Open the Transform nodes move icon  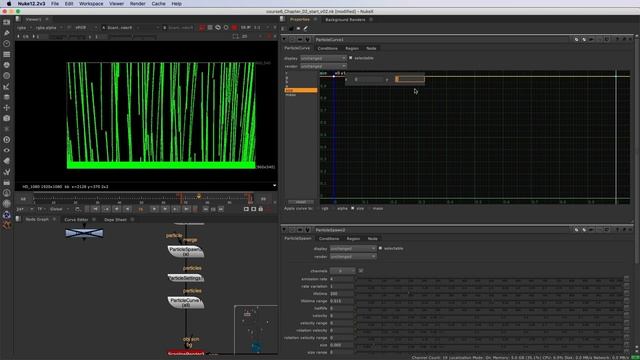(x=7, y=108)
